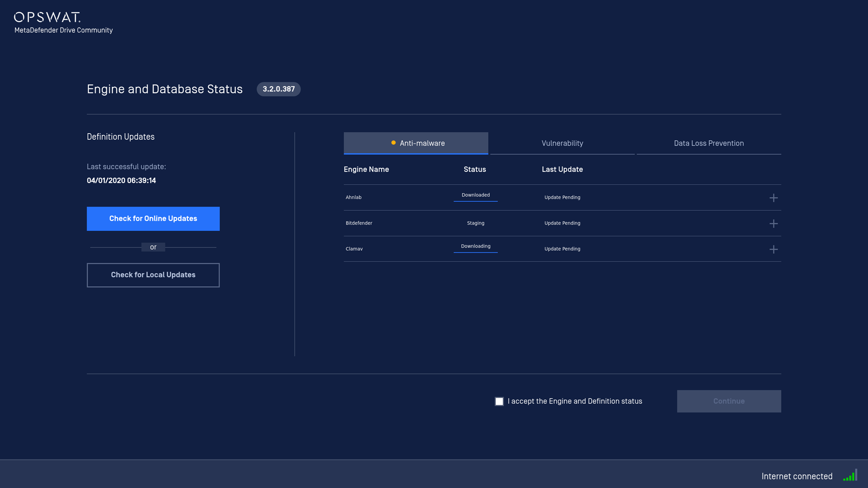Click Check for Local Updates

(153, 275)
